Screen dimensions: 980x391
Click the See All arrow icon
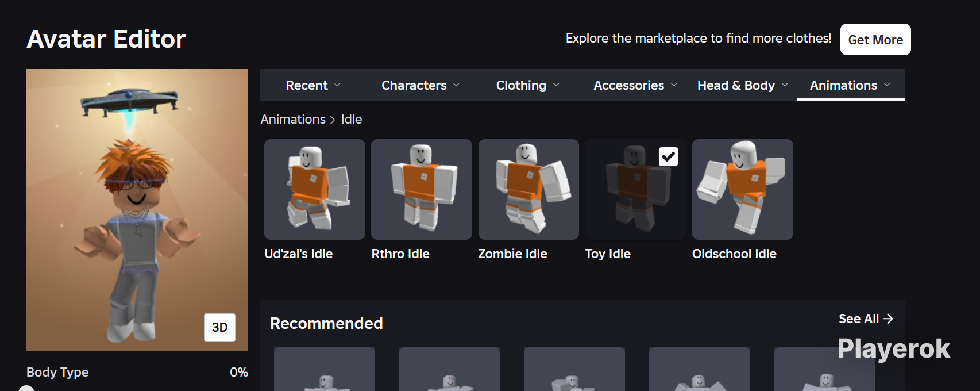point(888,319)
